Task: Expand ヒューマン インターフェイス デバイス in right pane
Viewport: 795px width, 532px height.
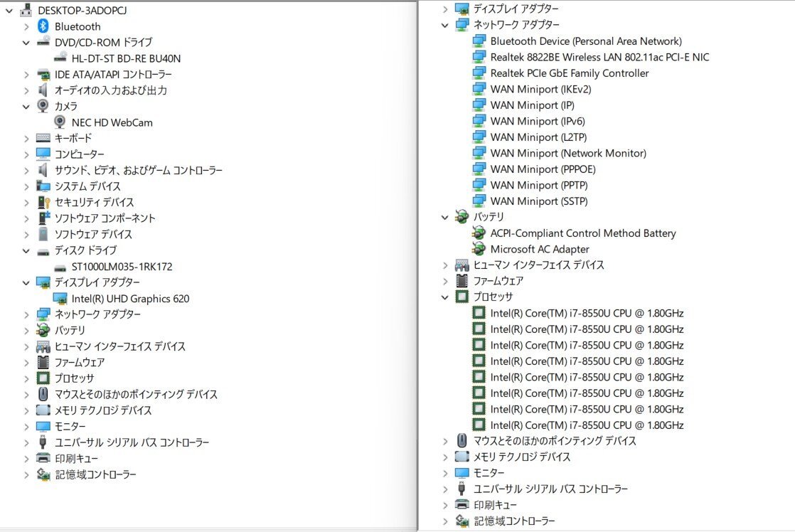Action: click(x=444, y=265)
